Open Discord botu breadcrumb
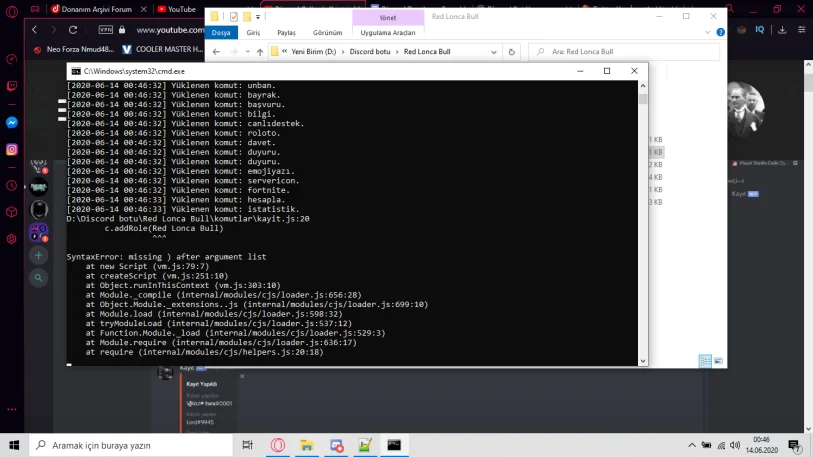 (370, 52)
